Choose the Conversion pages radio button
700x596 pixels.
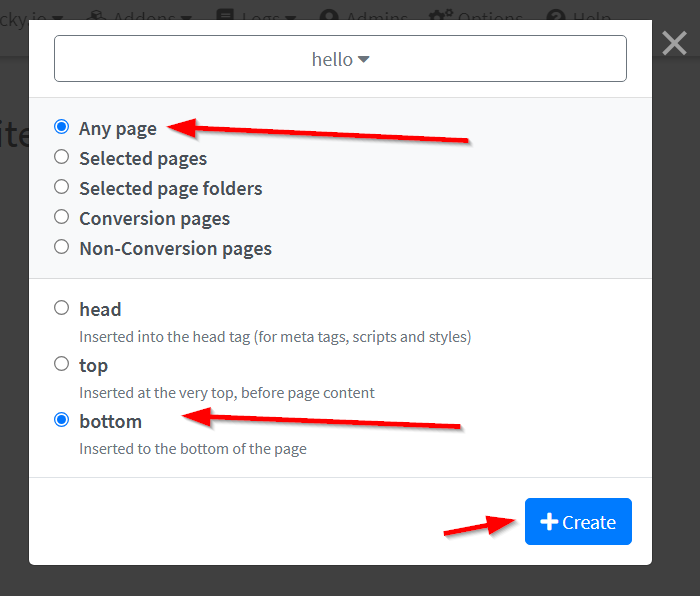pyautogui.click(x=62, y=217)
